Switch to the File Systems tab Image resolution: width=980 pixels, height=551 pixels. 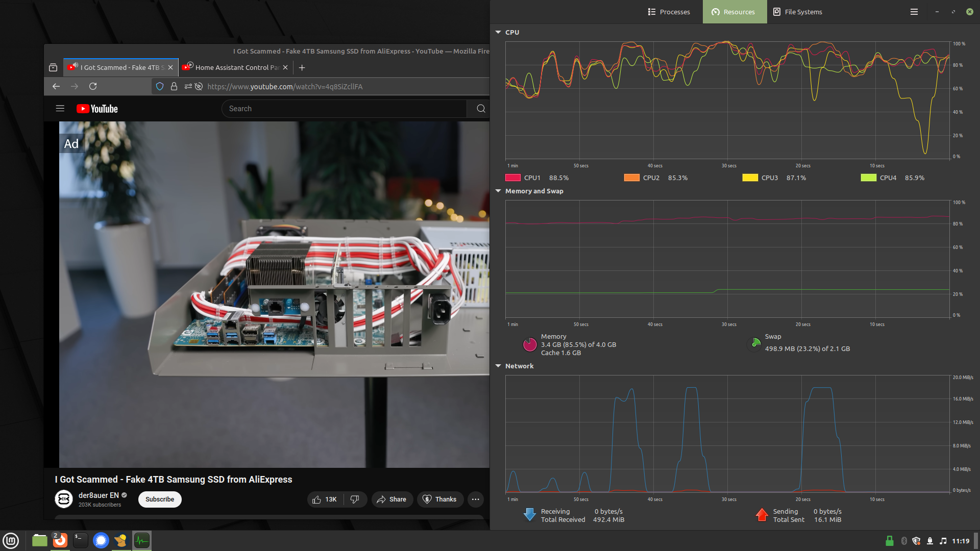[x=797, y=12]
